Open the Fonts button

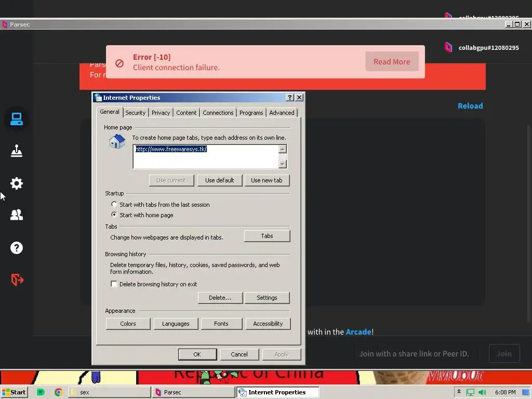pyautogui.click(x=221, y=324)
